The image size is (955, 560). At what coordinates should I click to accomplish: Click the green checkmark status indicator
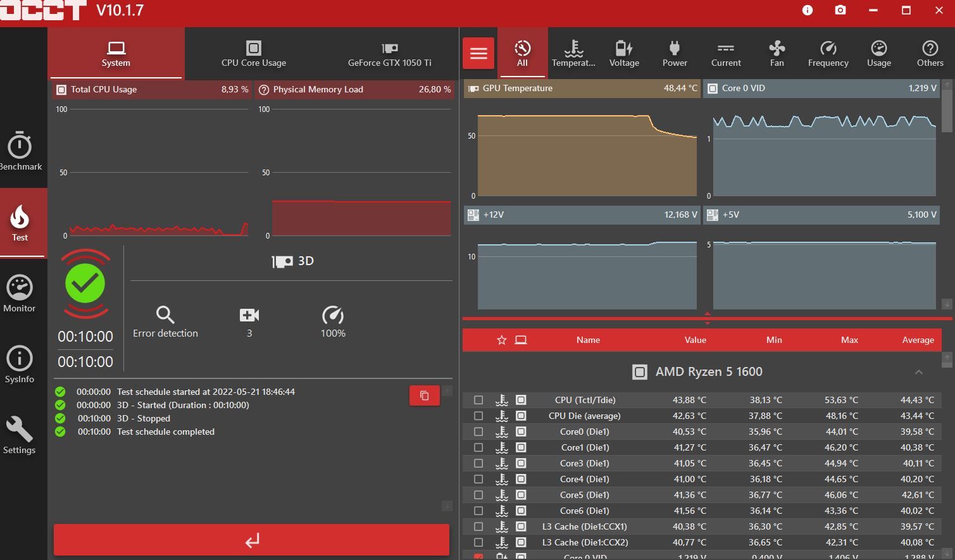85,283
